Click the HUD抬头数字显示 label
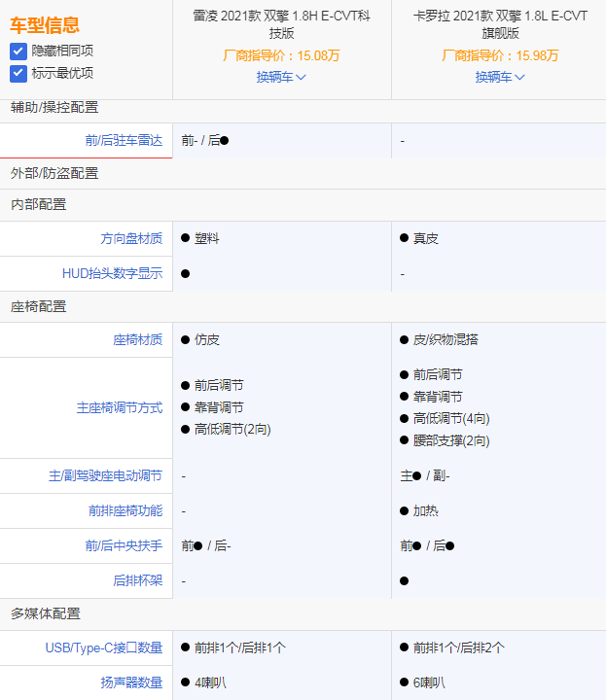This screenshot has width=606, height=700. click(x=112, y=273)
